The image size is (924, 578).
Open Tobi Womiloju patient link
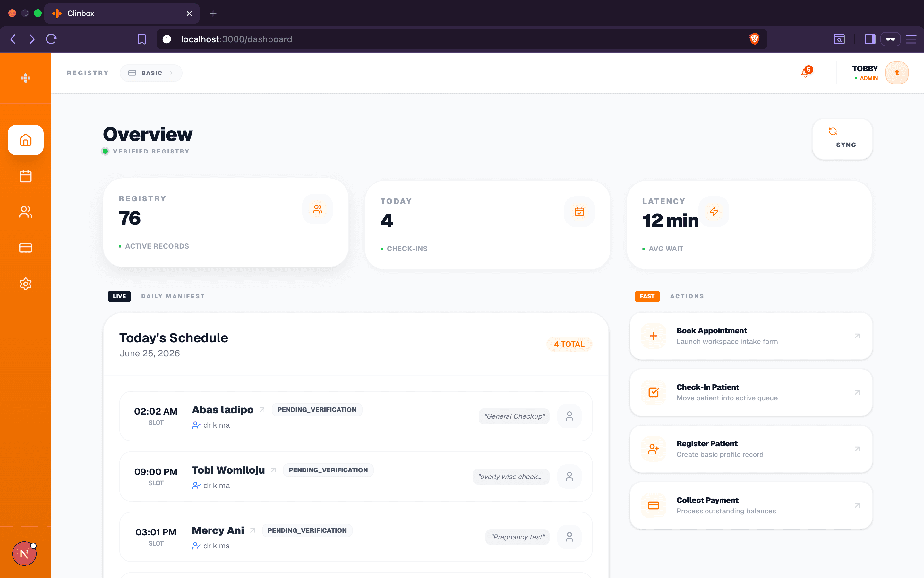[228, 470]
